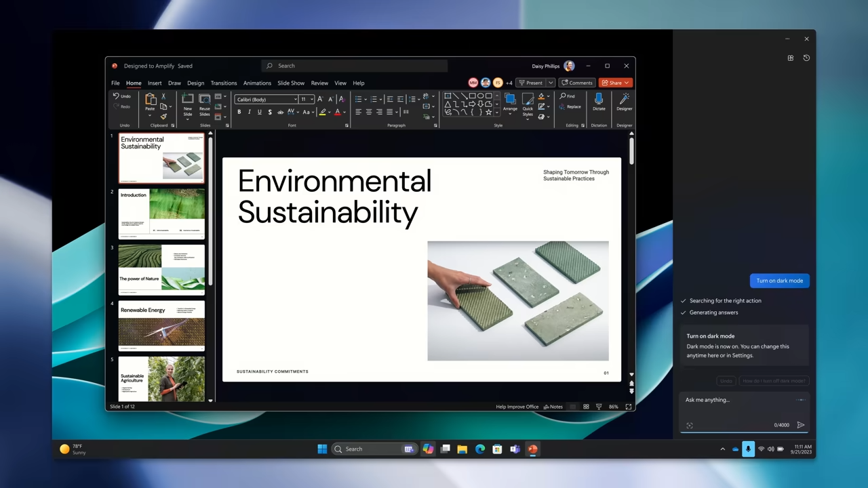
Task: Expand the Present button dropdown arrow
Action: tap(551, 83)
